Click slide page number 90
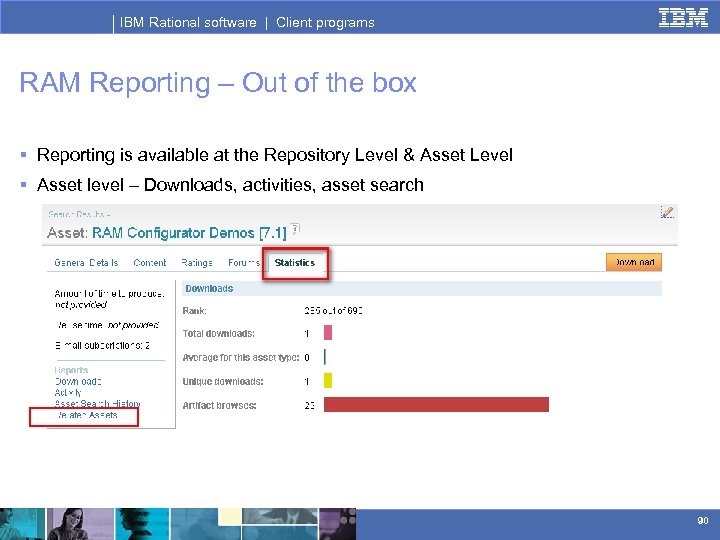The width and height of the screenshot is (720, 540). click(703, 520)
